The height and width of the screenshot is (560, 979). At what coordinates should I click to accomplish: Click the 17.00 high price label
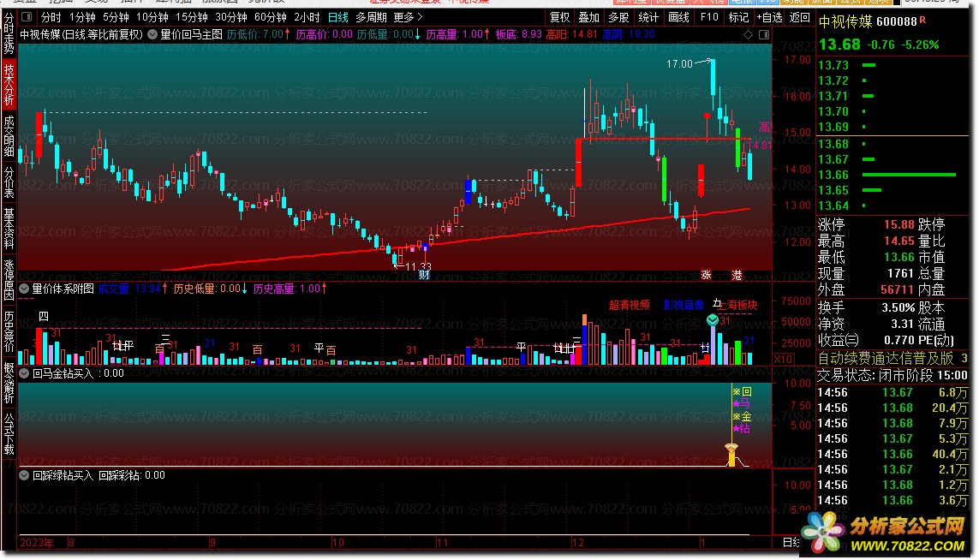pos(679,63)
